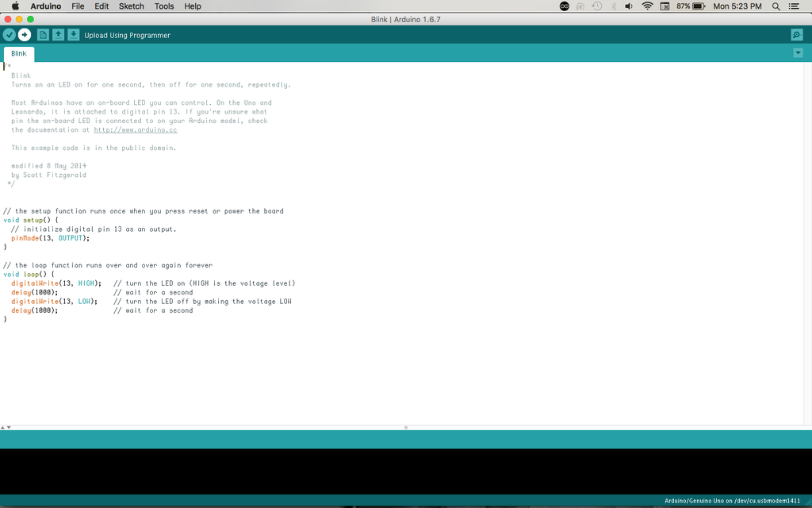Image resolution: width=812 pixels, height=508 pixels.
Task: Click the Time Machine menu bar icon
Action: point(597,6)
